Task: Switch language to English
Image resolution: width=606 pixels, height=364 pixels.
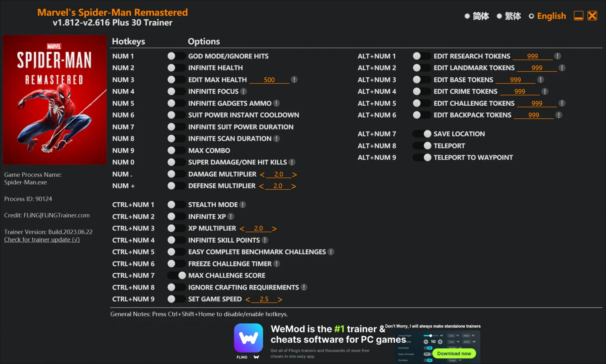Action: pyautogui.click(x=547, y=16)
